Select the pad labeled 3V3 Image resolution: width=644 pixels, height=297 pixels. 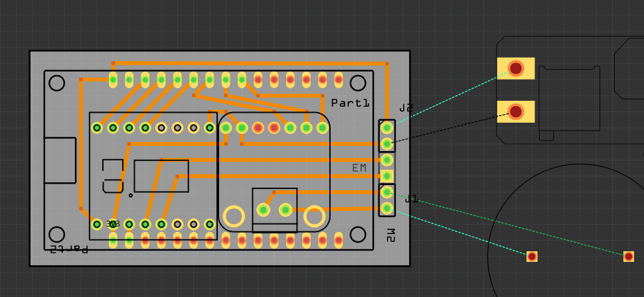click(x=113, y=224)
